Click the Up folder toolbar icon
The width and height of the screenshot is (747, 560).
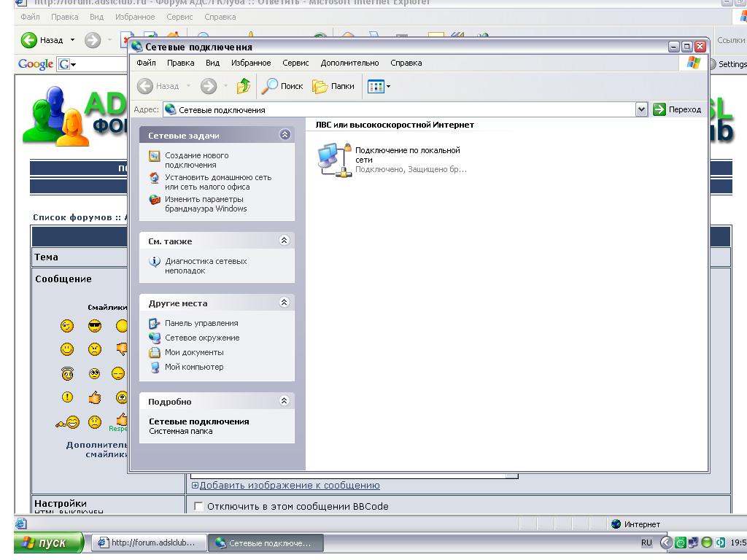[x=243, y=86]
